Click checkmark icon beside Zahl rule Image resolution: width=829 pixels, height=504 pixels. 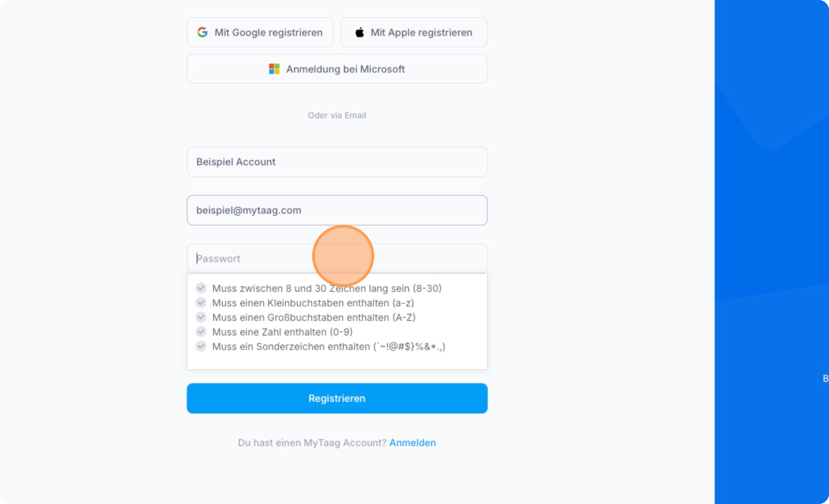pos(201,331)
